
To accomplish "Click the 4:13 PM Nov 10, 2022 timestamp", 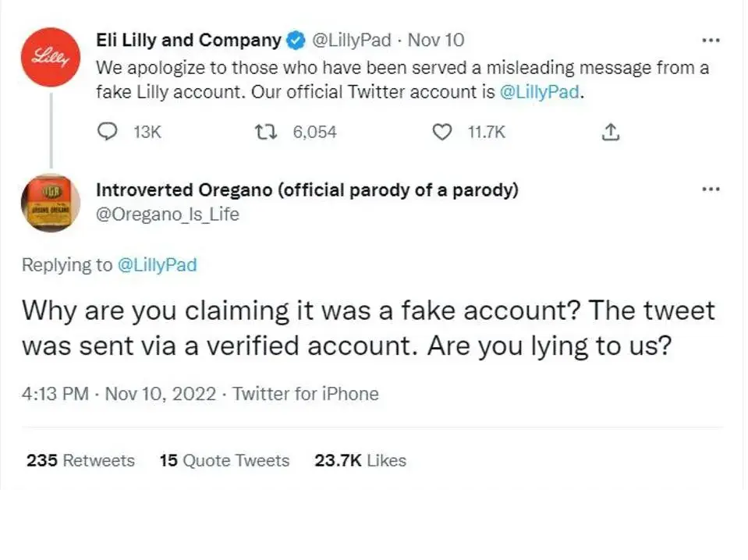I will [x=119, y=394].
